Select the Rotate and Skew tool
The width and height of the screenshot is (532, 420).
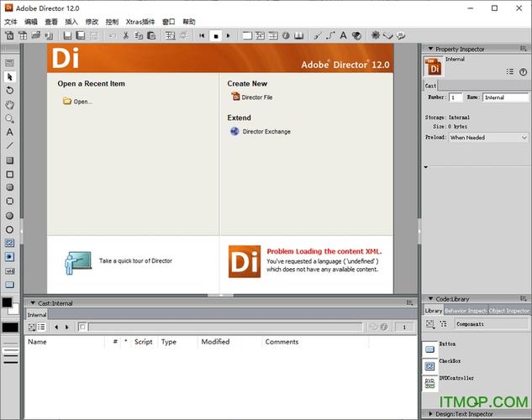(x=9, y=91)
